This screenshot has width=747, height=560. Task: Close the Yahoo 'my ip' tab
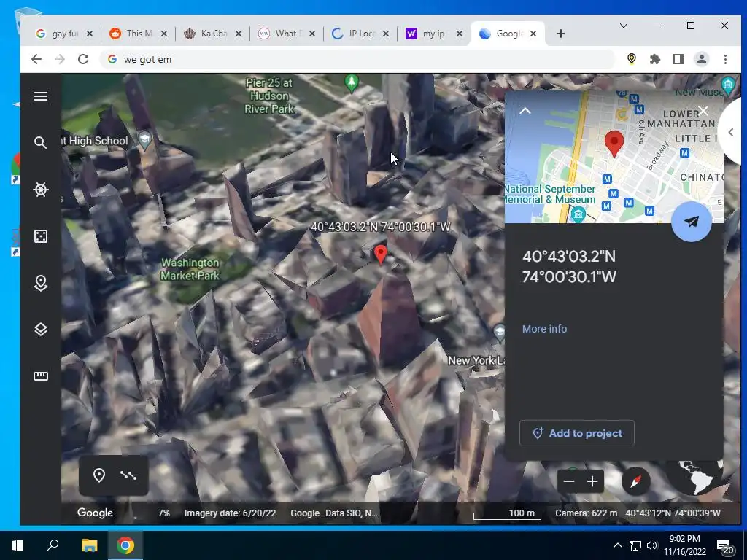click(x=460, y=34)
